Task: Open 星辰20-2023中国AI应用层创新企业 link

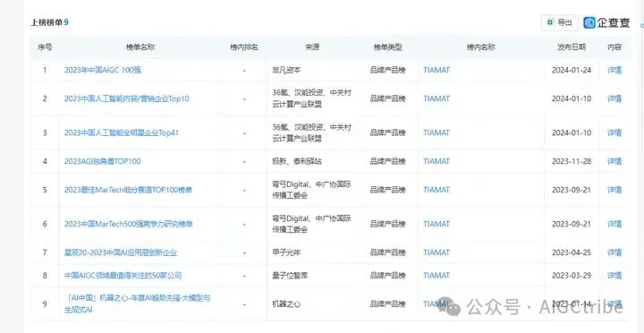Action: click(121, 252)
